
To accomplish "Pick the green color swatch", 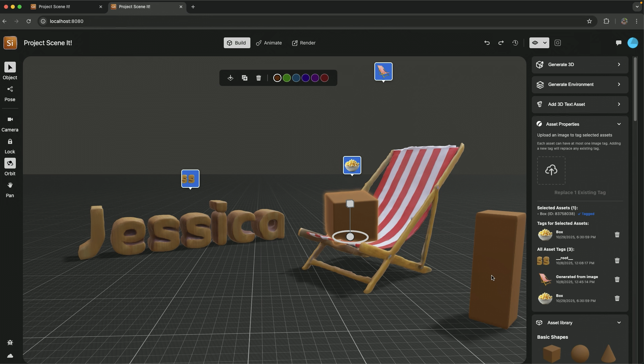I will (286, 78).
